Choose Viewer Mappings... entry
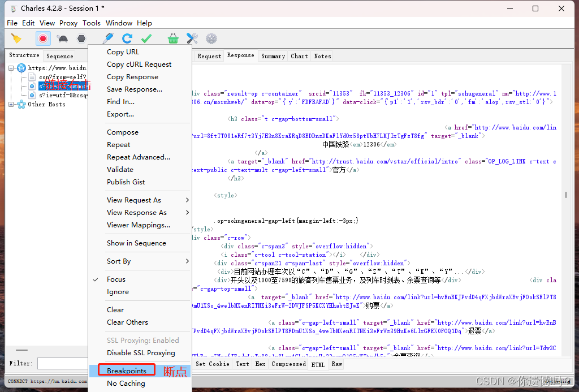Screen dimensions: 579x392 coord(139,225)
